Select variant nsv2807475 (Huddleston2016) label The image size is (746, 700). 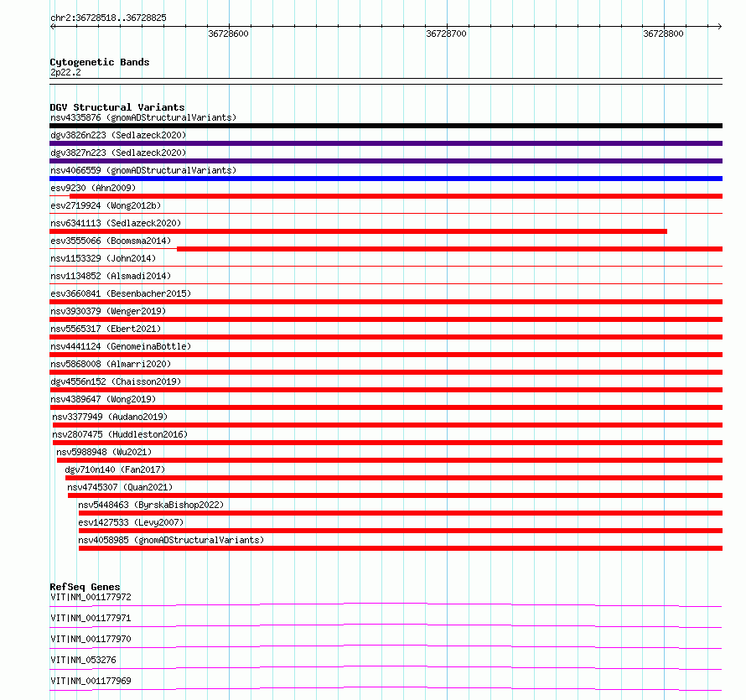120,434
